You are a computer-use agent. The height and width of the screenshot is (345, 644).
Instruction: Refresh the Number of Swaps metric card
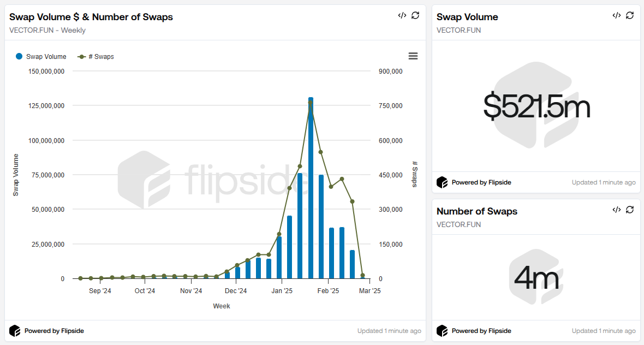[x=630, y=210]
